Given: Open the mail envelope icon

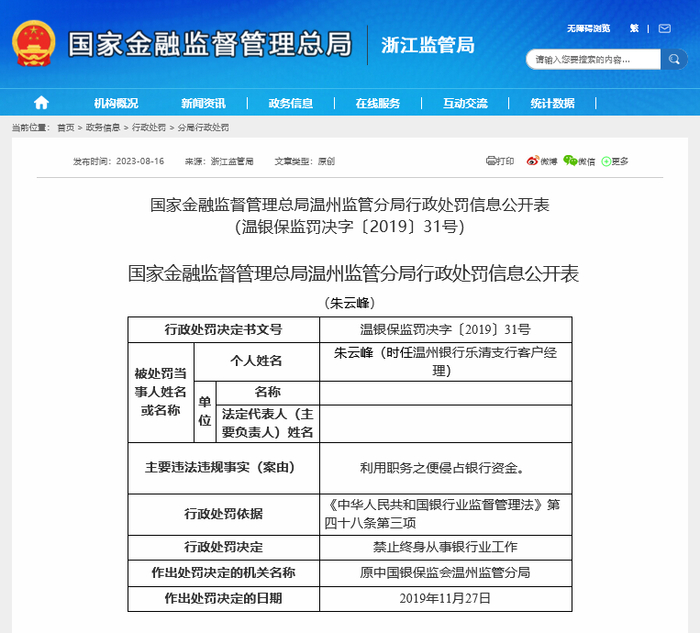Looking at the screenshot, I should click(x=665, y=29).
